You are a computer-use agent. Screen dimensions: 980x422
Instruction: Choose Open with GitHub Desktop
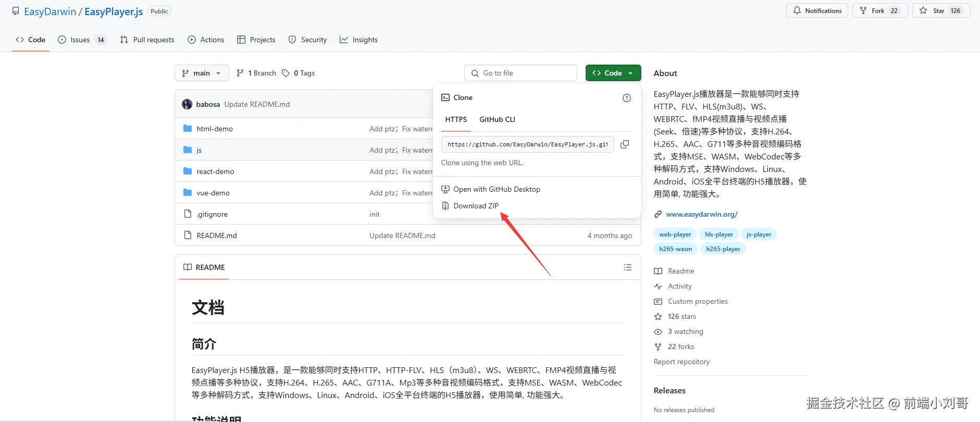pos(491,189)
